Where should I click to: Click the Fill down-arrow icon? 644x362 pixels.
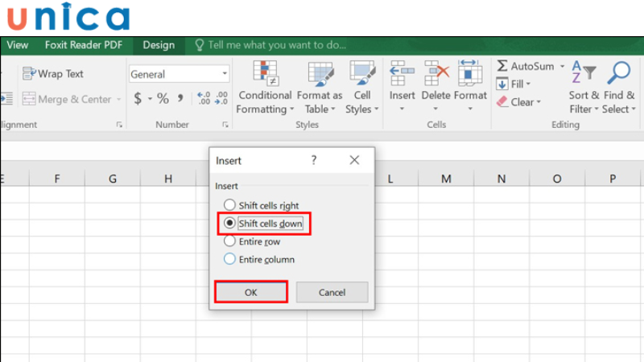[x=502, y=84]
